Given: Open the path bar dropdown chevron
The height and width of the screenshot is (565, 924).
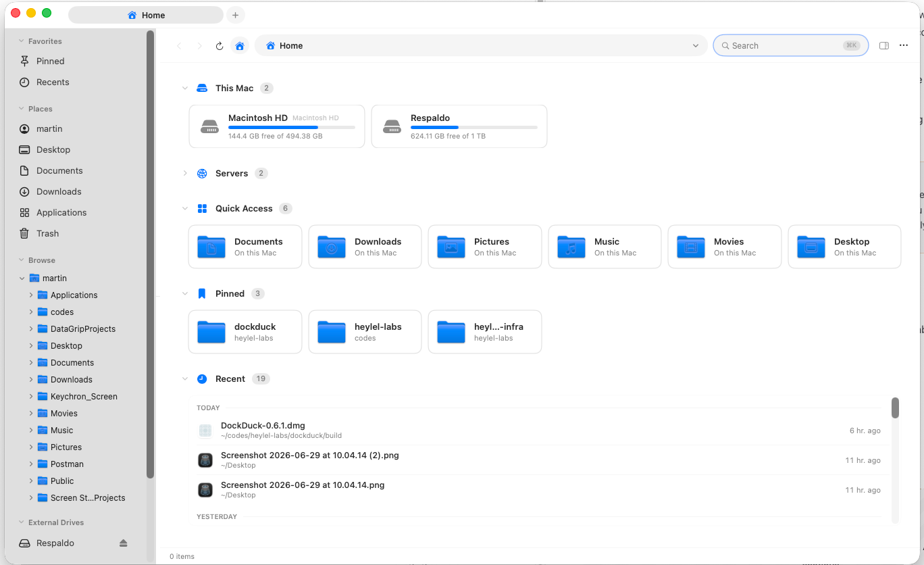Looking at the screenshot, I should pos(696,46).
